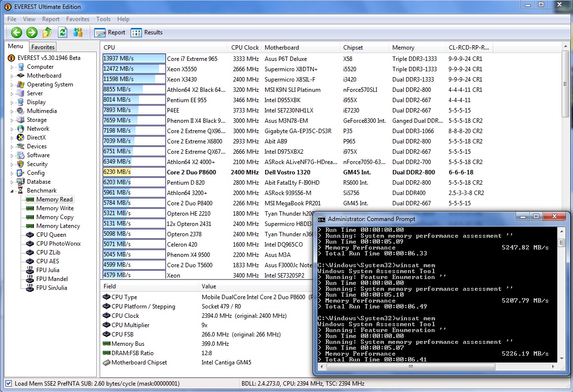Switch to the Menu tab
Viewport: 573px width, 392px height.
[x=16, y=46]
